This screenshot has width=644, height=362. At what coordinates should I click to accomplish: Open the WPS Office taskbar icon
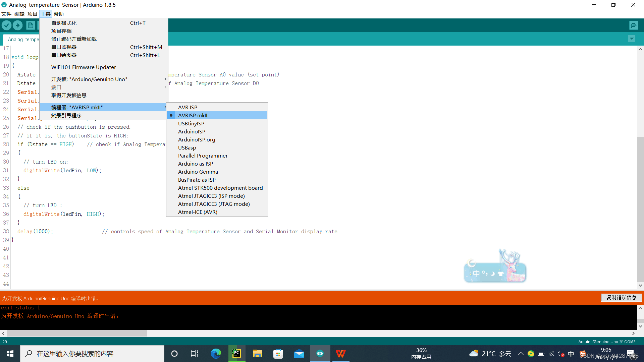340,354
